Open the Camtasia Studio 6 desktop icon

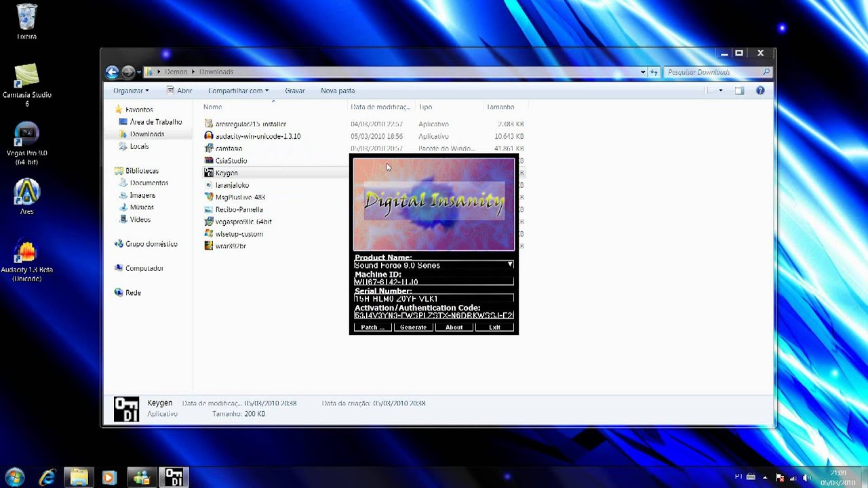point(27,85)
